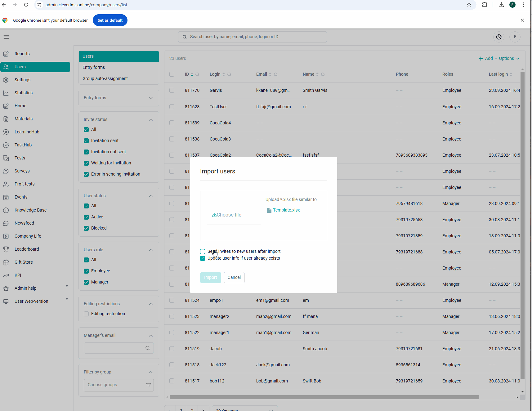
Task: Uncheck the Blocked user status filter
Action: coord(86,228)
